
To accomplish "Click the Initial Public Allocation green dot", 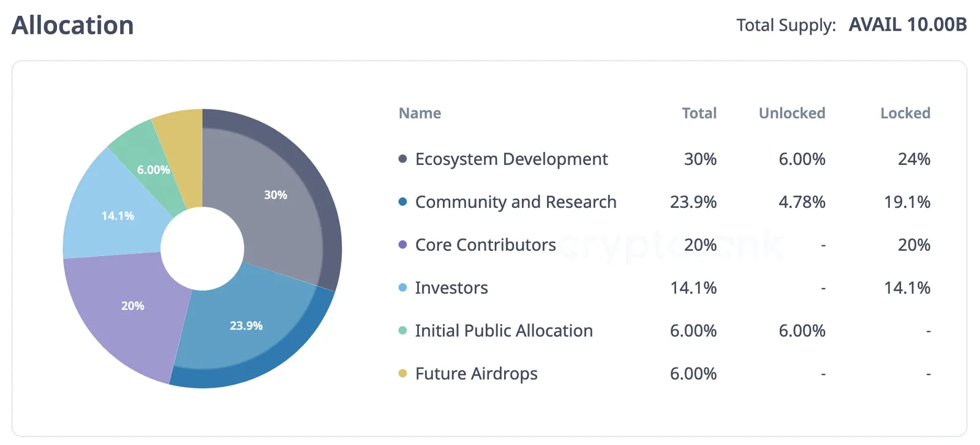I will coord(402,330).
